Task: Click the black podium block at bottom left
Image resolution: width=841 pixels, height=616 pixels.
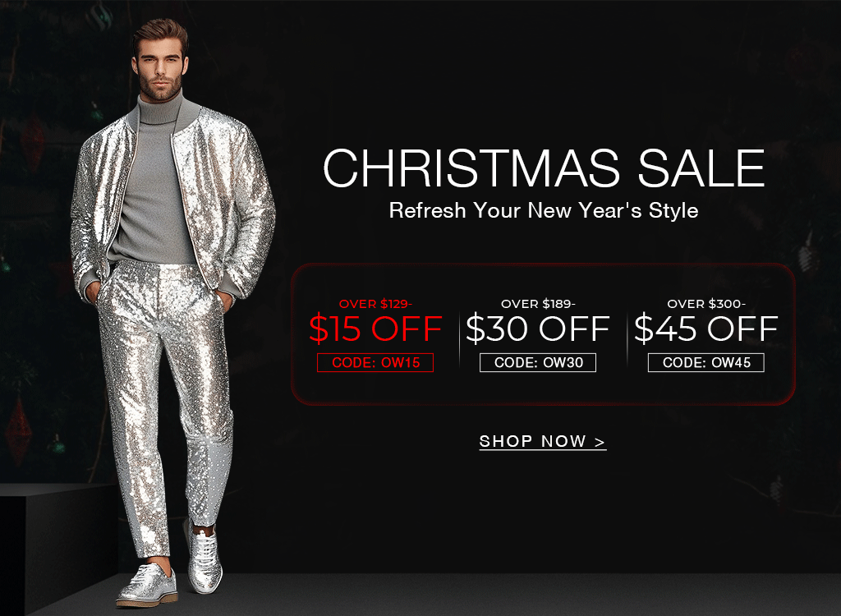Action: point(58,547)
